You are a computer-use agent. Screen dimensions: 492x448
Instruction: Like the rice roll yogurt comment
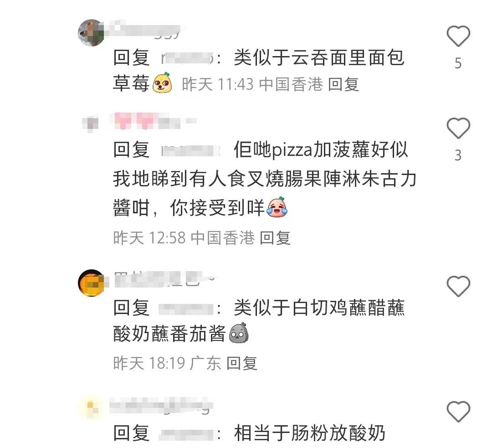[x=458, y=412]
